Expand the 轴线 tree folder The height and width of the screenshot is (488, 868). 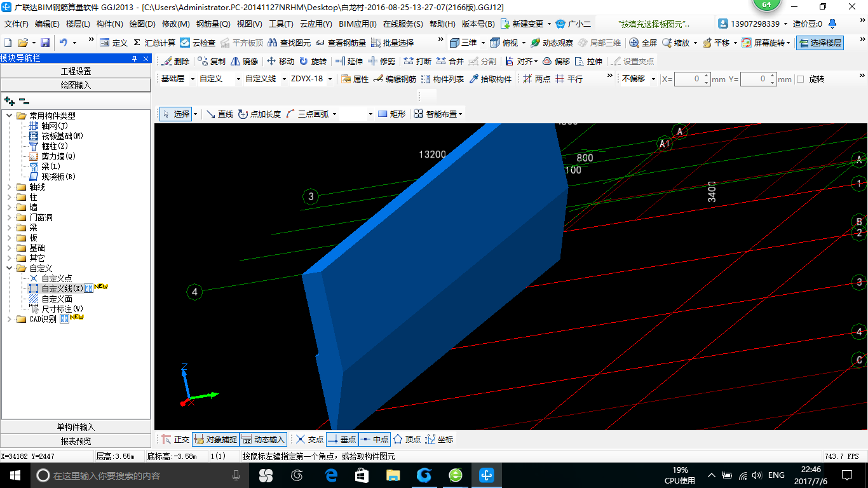click(x=10, y=187)
